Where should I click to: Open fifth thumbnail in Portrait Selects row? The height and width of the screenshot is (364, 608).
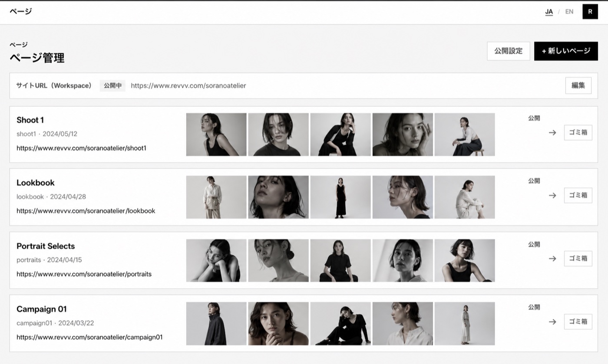point(465,260)
